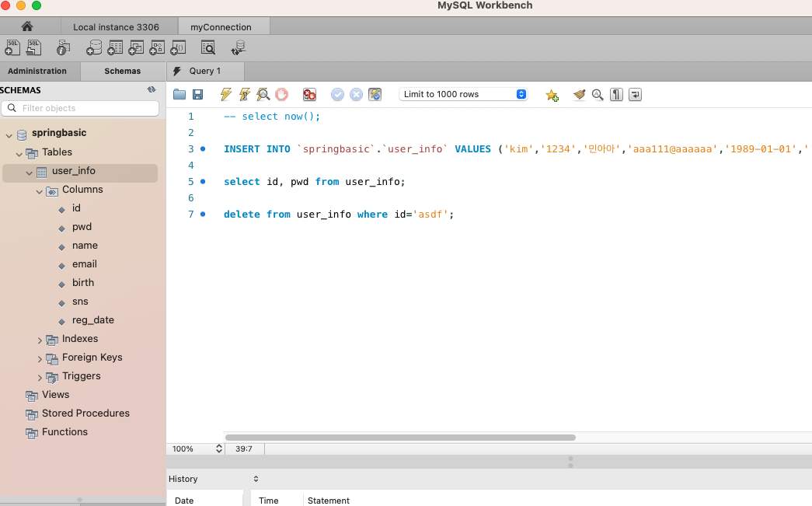Screen dimensions: 812x506
Task: Collapse the Tables node
Action: [x=19, y=154]
